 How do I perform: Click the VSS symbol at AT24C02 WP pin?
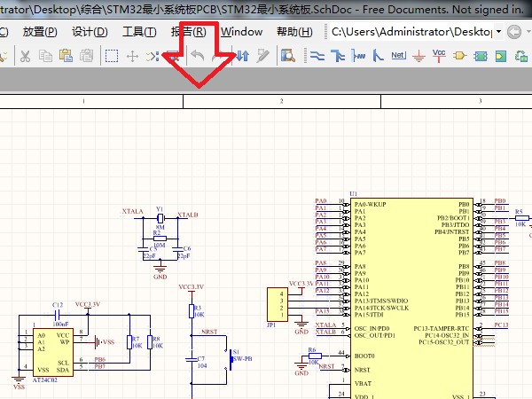[103, 342]
